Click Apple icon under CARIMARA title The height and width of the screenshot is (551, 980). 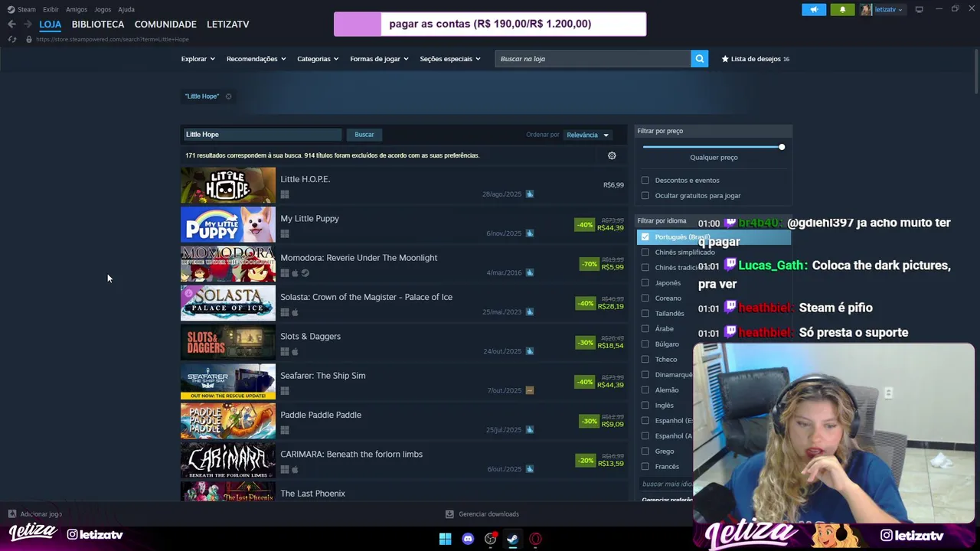[295, 469]
